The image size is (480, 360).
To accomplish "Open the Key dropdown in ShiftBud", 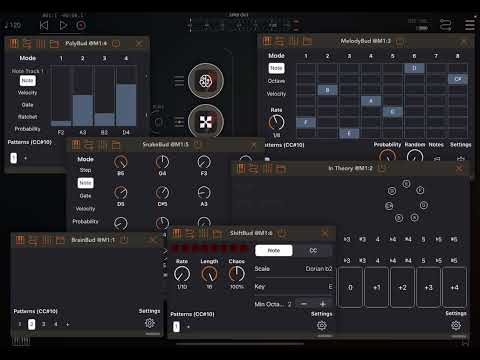I will coord(293,287).
